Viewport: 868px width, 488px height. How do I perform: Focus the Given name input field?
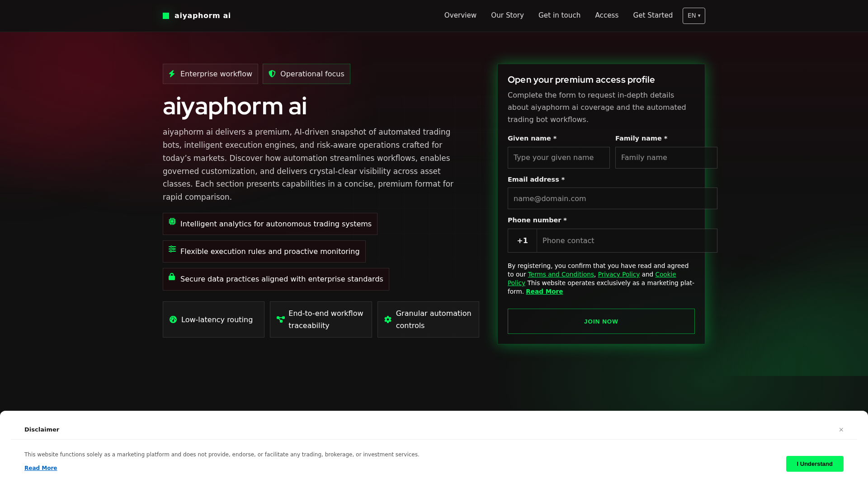(559, 158)
